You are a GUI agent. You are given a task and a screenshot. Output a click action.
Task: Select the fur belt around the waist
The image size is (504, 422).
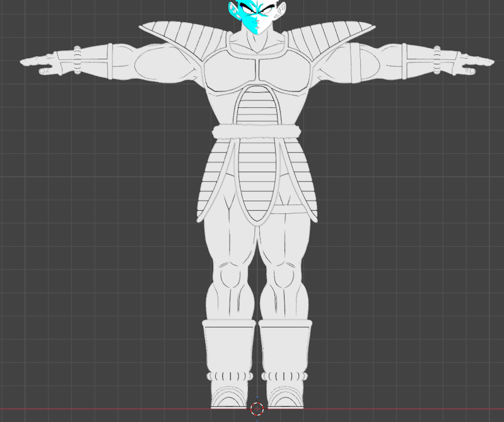257,132
